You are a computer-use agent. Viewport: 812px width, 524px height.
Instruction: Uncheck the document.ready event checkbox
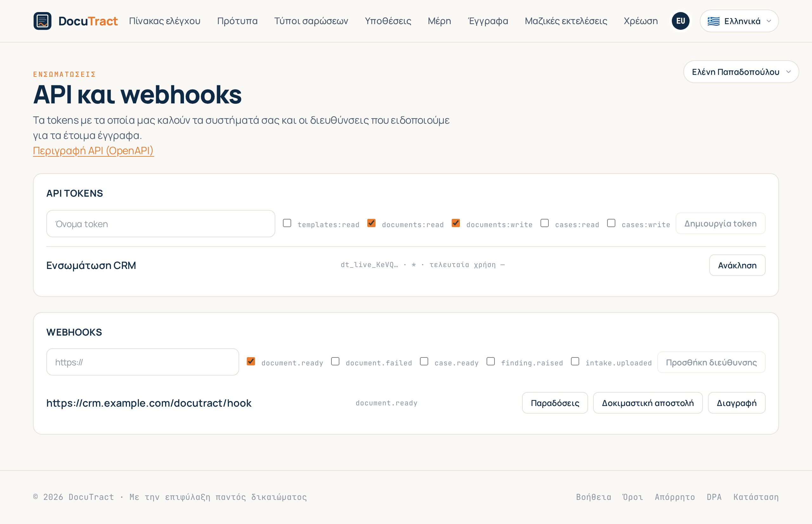251,361
